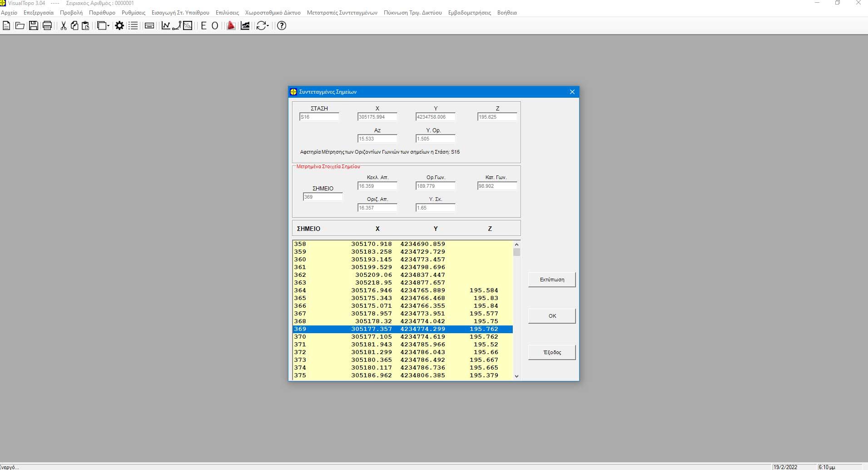
Task: Open the Αρχείο menu
Action: 9,13
